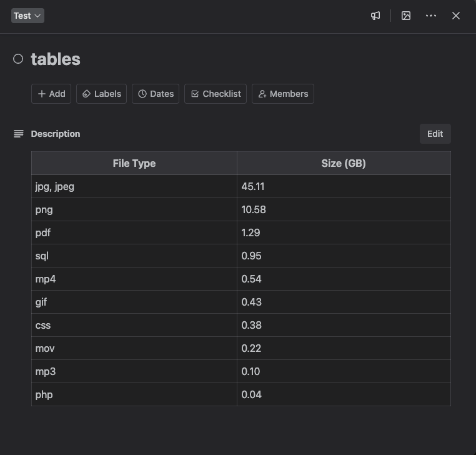Select the 0.54 size cell
This screenshot has width=476, height=455.
coord(344,279)
